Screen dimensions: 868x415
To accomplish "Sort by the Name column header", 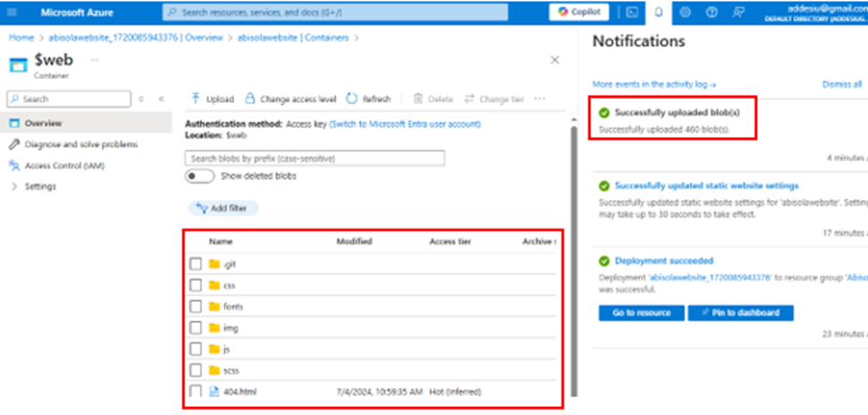I will coord(221,242).
